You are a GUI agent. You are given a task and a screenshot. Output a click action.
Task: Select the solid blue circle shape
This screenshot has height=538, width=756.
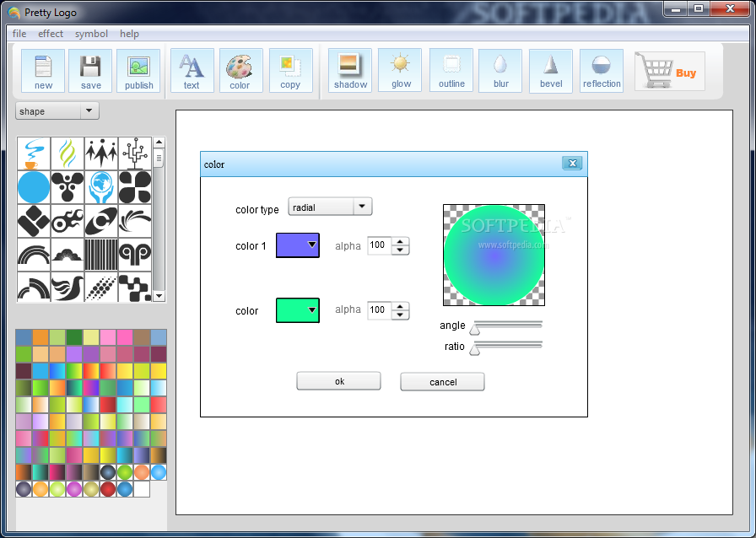pyautogui.click(x=34, y=187)
